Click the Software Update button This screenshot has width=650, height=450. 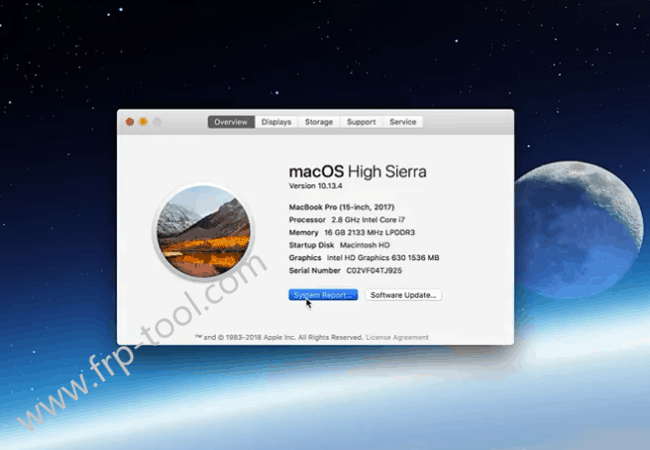pos(403,295)
